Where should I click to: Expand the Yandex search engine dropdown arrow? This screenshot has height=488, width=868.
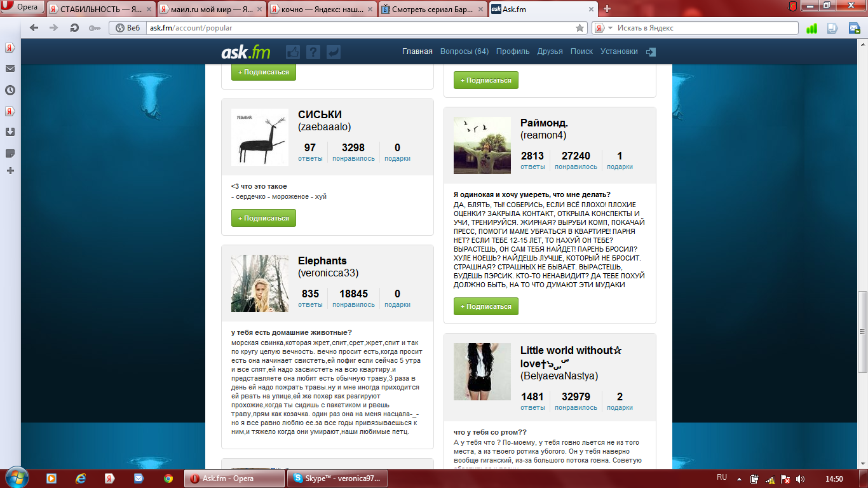[x=610, y=28]
